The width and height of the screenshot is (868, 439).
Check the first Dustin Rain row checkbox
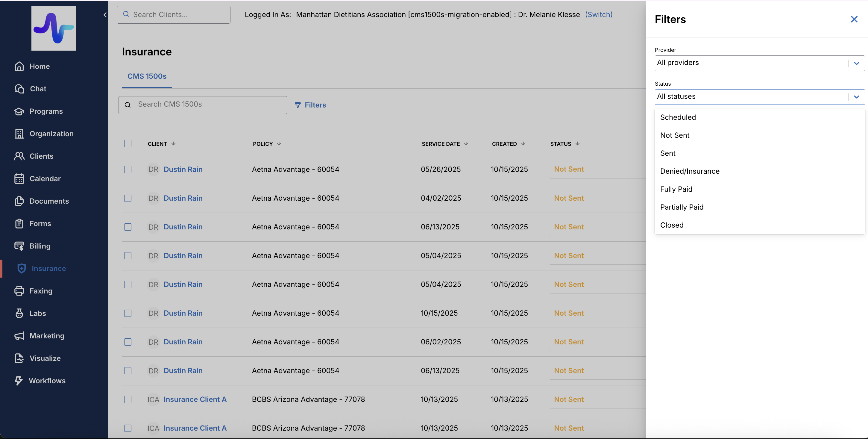click(x=128, y=169)
